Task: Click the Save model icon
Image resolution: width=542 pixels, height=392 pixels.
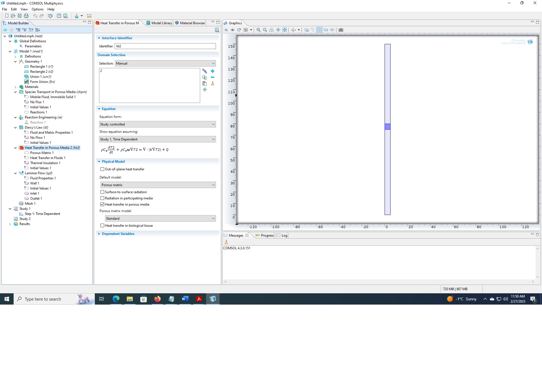Action: click(19, 16)
